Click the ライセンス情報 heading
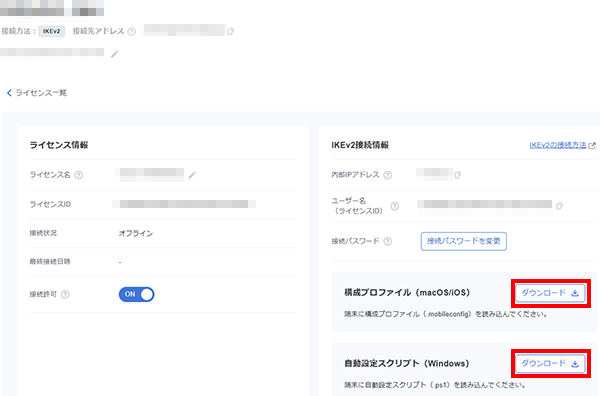The image size is (600, 396). click(59, 145)
